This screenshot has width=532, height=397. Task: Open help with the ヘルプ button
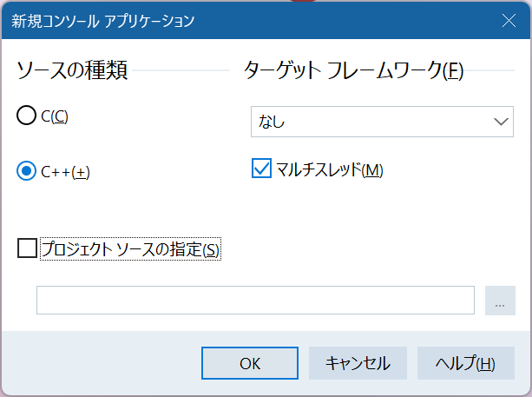465,363
